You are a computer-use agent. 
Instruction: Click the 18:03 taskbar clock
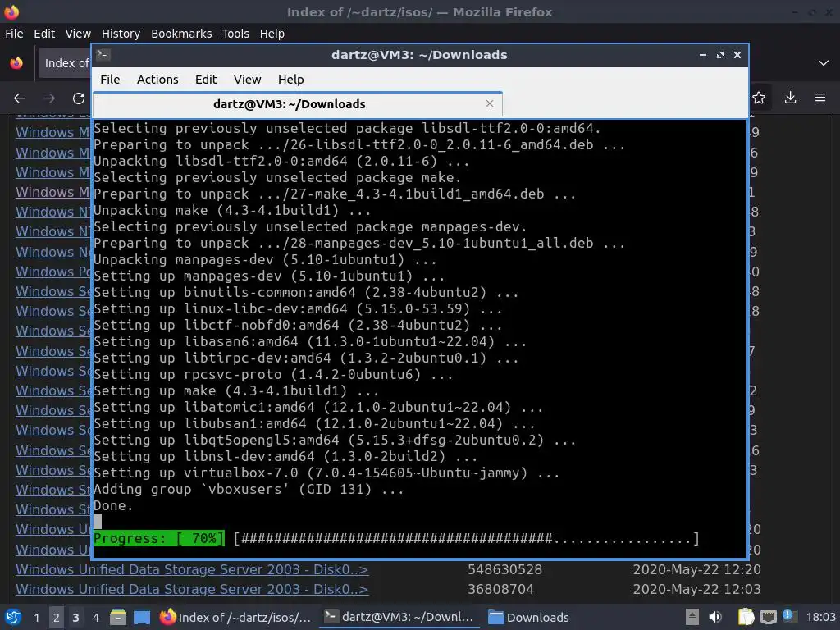[x=820, y=617]
